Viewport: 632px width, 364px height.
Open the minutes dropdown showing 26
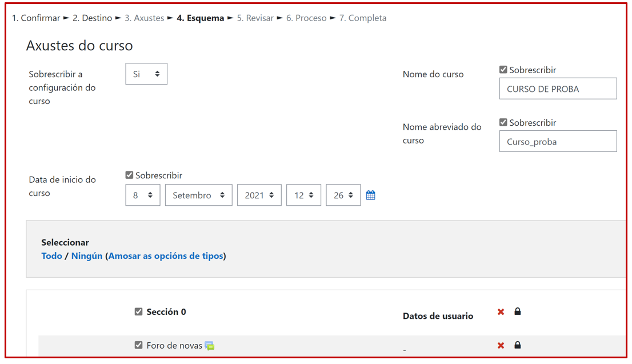click(343, 195)
